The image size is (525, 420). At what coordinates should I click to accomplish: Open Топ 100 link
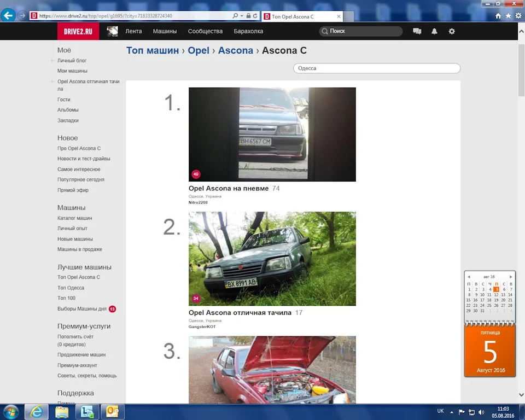pos(66,298)
